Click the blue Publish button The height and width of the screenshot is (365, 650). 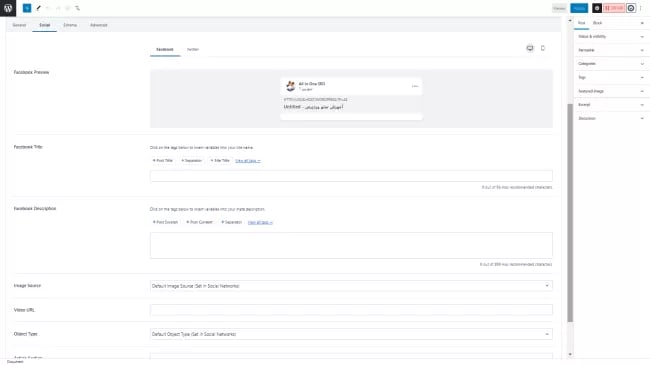pyautogui.click(x=579, y=8)
